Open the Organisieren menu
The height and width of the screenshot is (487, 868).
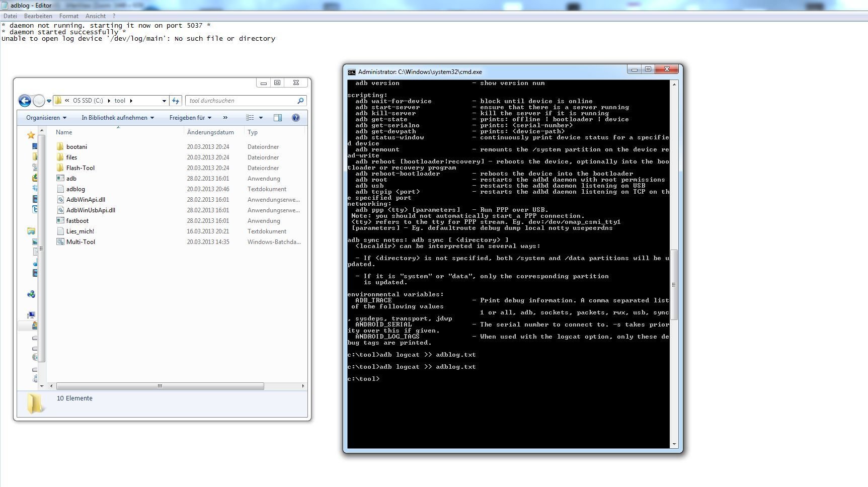[x=46, y=118]
